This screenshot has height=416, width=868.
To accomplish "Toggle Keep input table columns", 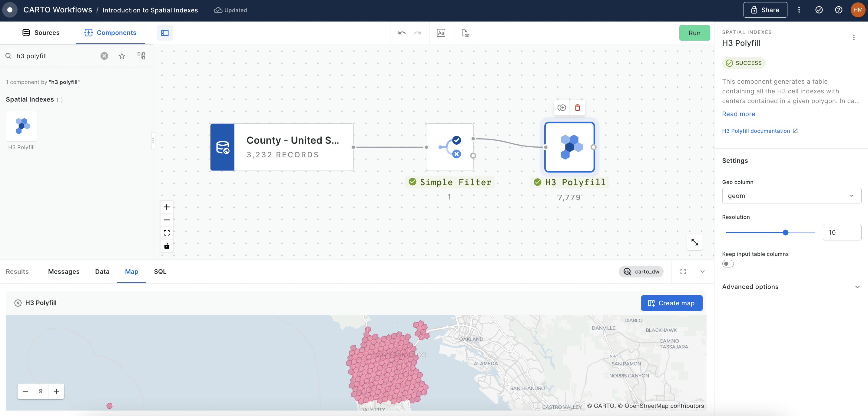I will point(728,263).
